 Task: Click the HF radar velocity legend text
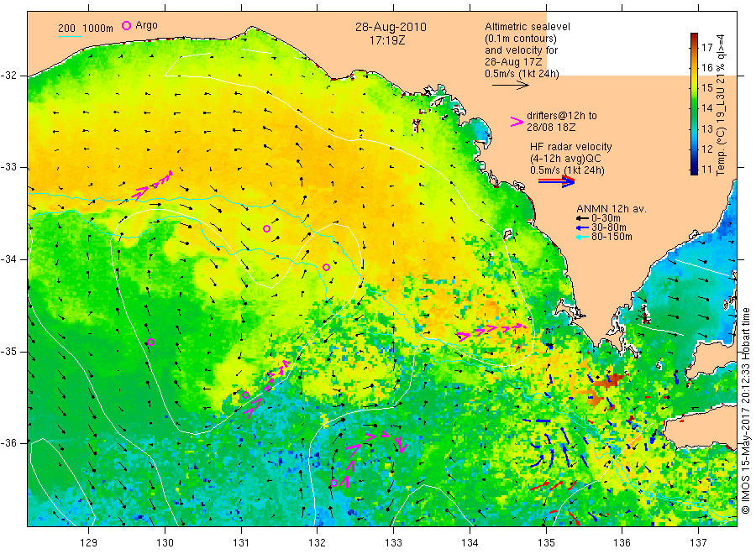571,146
